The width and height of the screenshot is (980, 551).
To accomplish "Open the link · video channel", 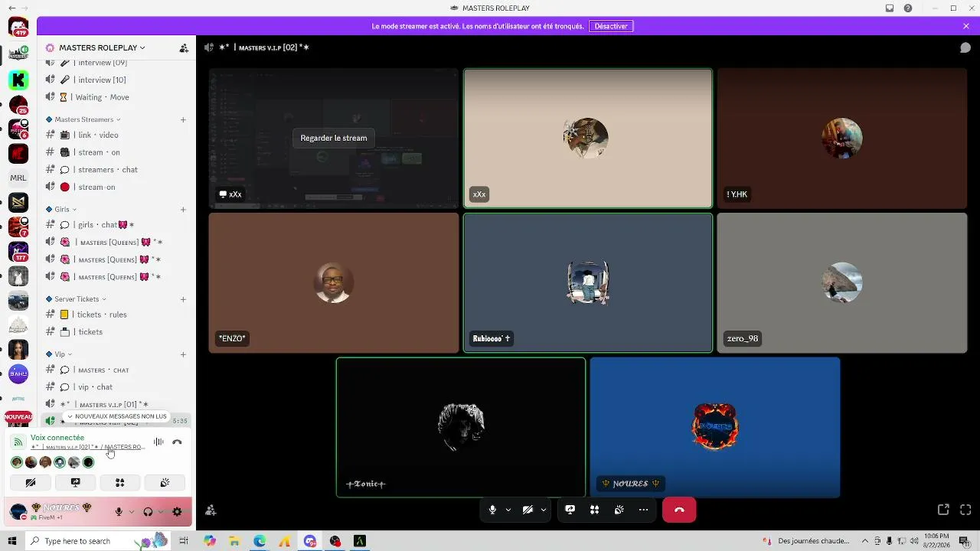I will point(116,135).
